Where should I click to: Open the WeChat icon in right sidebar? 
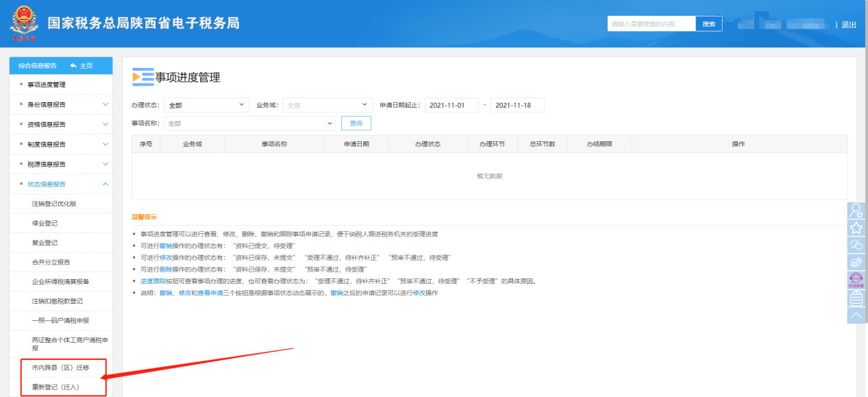coord(856,245)
